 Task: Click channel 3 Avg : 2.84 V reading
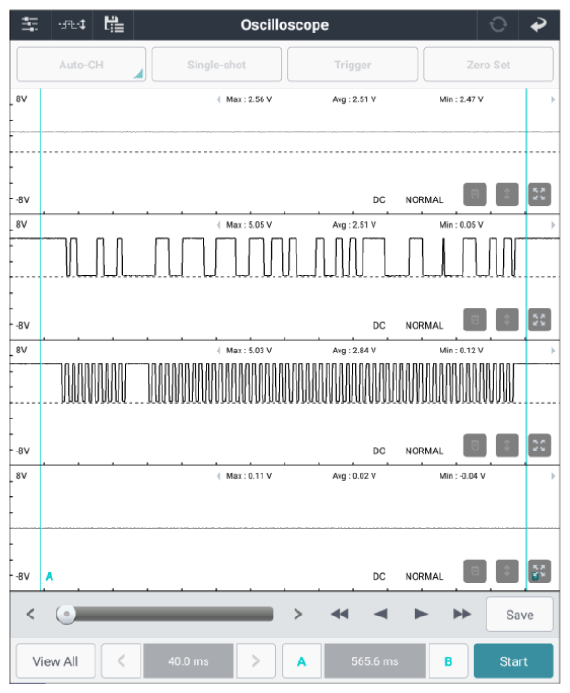click(354, 350)
